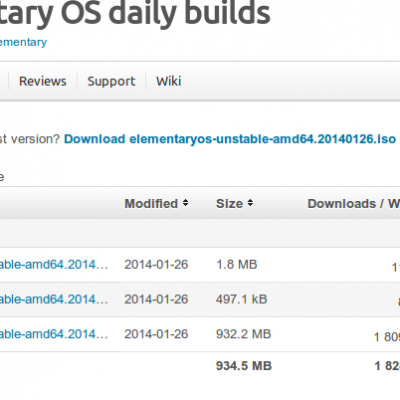This screenshot has width=400, height=400.
Task: Select the 2014-01-26 date in 497.1 kB row
Action: (x=156, y=299)
